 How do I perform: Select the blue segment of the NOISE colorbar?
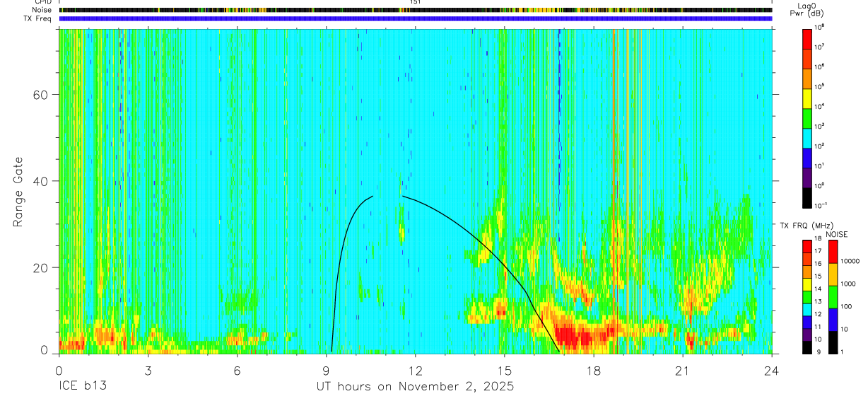click(833, 320)
